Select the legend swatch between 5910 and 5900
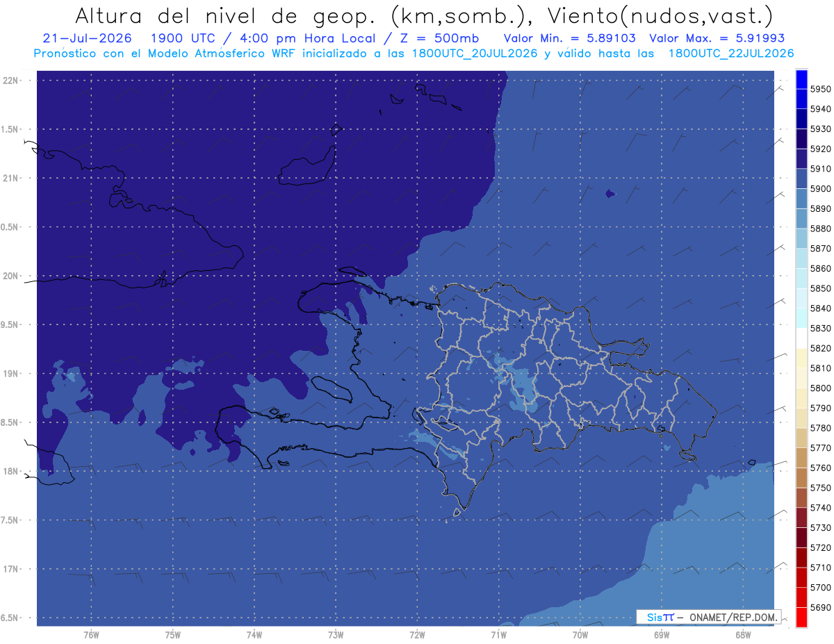This screenshot has height=644, width=834. coord(801,179)
